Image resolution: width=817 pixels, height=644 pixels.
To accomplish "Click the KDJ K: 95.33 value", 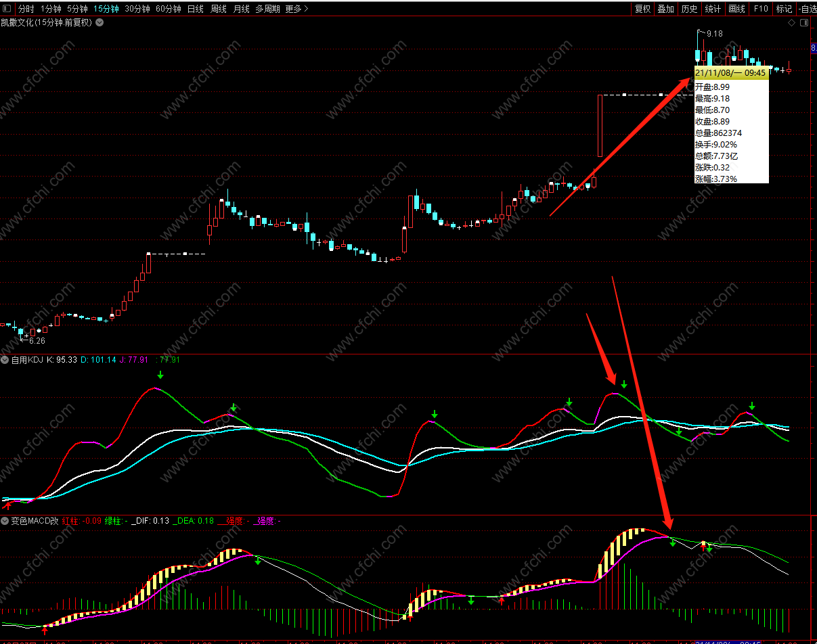I will pos(62,360).
